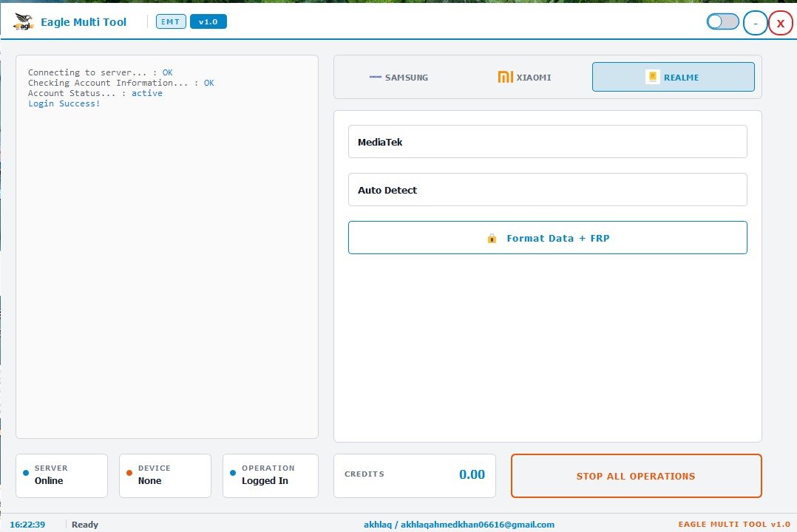Screen dimensions: 797x532
Task: Click the 16:22:39 clock in status bar
Action: [27, 525]
